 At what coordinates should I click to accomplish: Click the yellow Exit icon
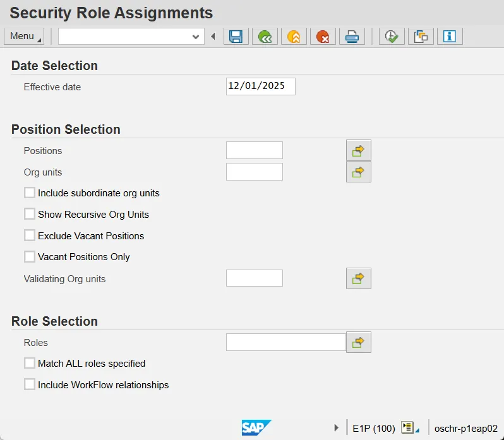tap(294, 37)
